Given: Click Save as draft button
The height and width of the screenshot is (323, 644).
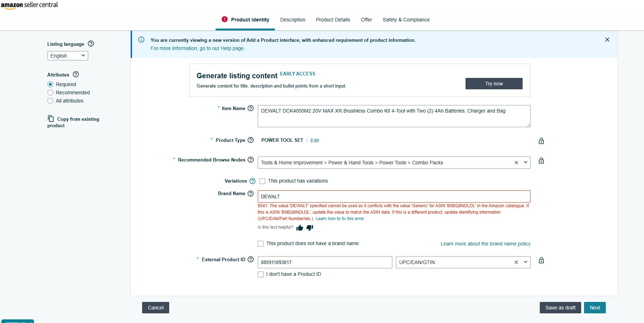Looking at the screenshot, I should click(560, 308).
